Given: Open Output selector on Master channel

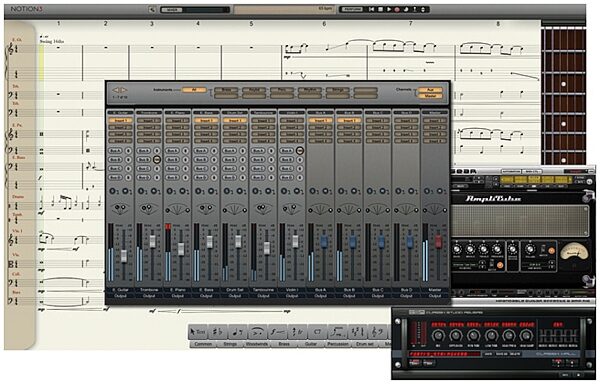Looking at the screenshot, I should tap(435, 296).
